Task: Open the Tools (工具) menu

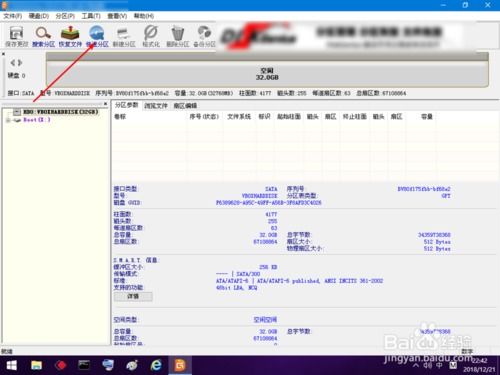Action: [91, 16]
